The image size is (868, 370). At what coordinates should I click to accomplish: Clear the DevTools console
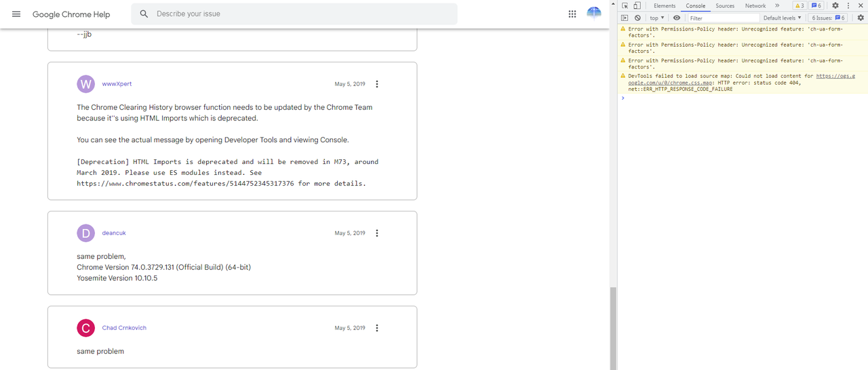[637, 18]
